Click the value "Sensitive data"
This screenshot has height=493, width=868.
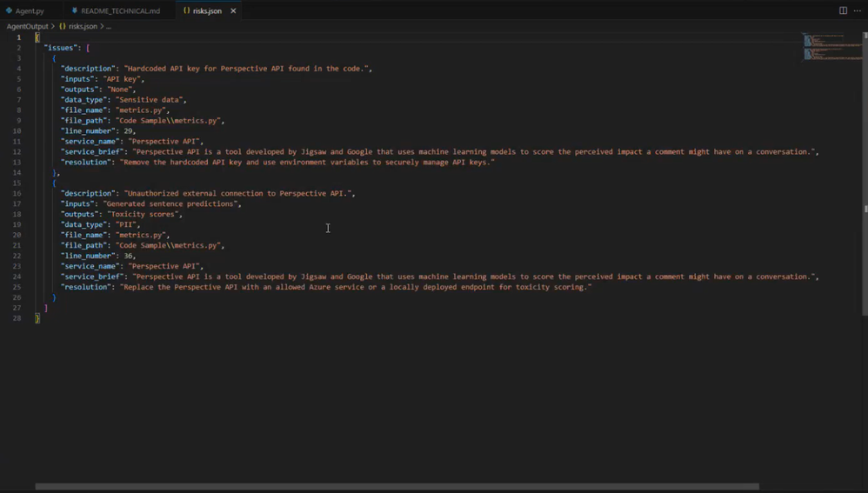[150, 100]
